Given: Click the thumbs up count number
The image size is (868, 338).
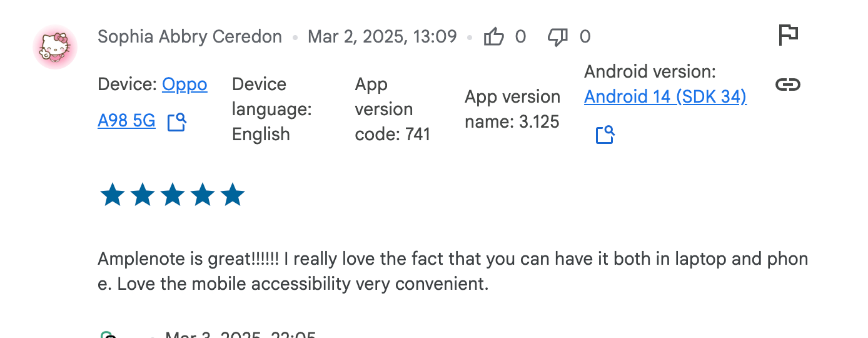Looking at the screenshot, I should (x=520, y=37).
